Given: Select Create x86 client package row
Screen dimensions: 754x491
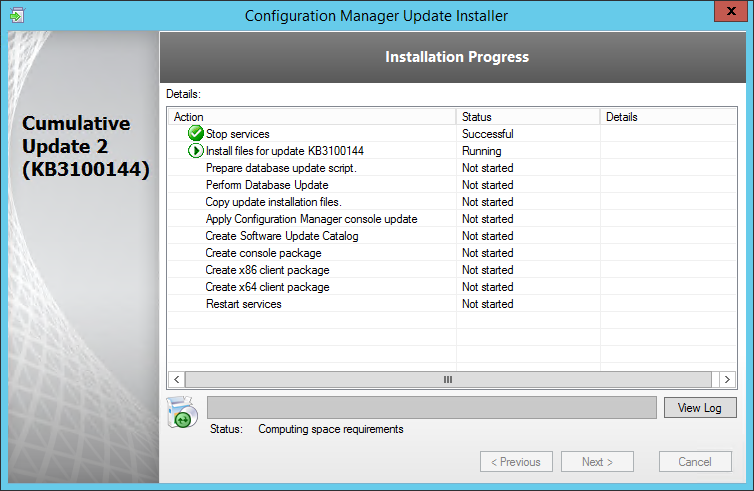Looking at the screenshot, I should (452, 270).
